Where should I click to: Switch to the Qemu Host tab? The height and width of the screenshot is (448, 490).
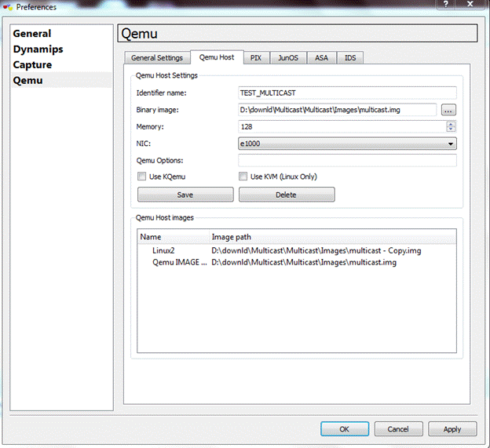217,57
